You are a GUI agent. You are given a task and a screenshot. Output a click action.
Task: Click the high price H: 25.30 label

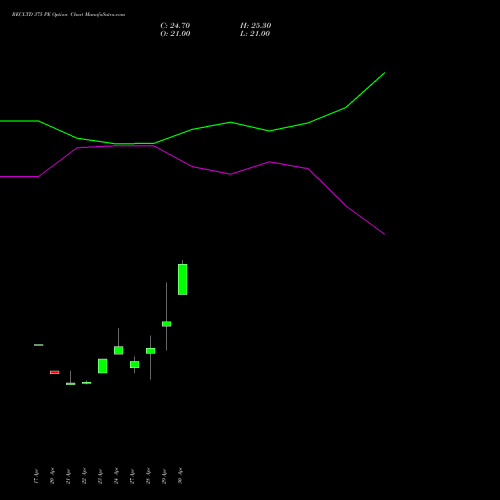256,26
